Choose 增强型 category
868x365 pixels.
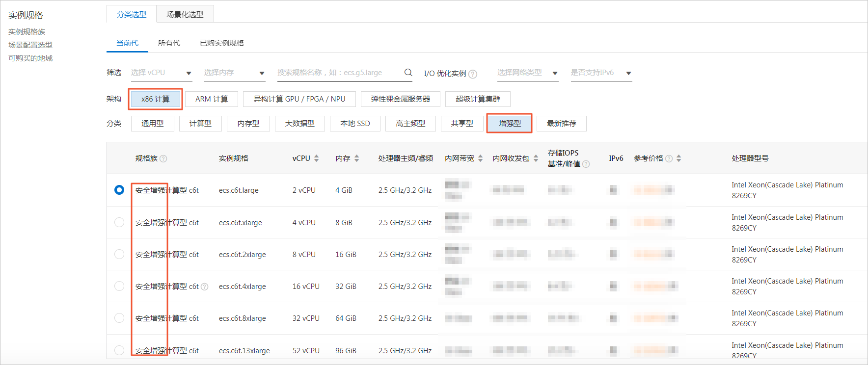tap(510, 124)
